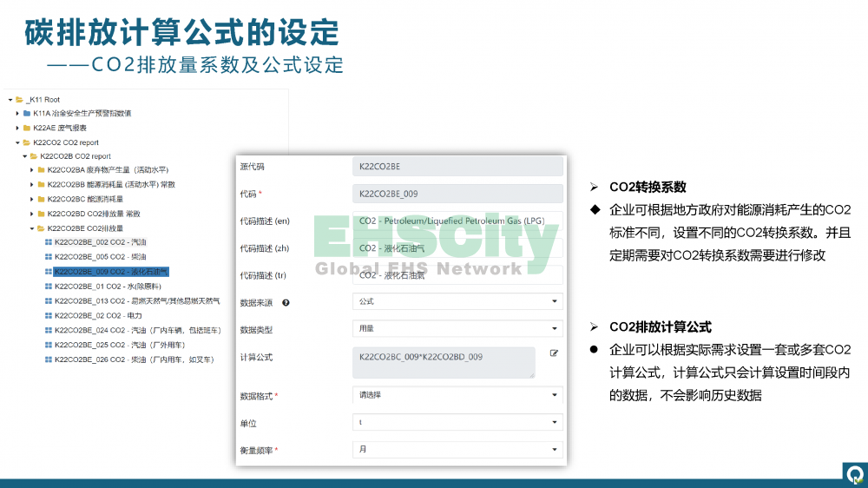
Task: Click the logo icon in bottom-right corner
Action: coord(854,474)
